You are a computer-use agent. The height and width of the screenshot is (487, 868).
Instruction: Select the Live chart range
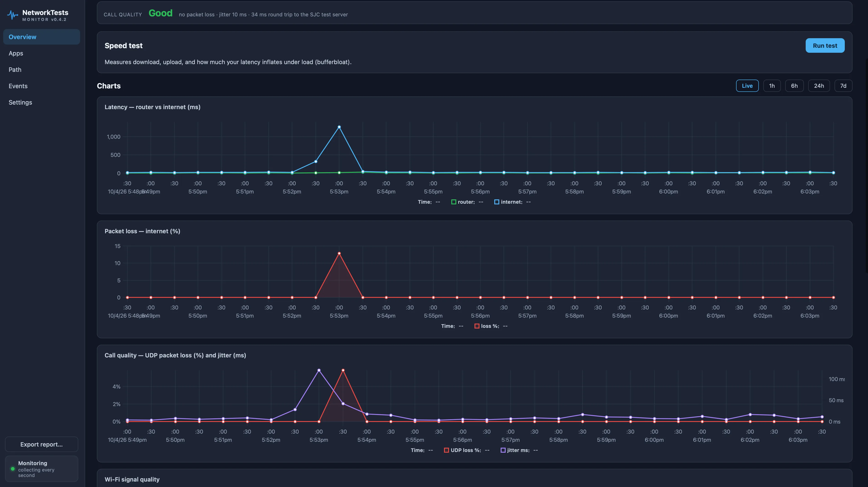[747, 85]
